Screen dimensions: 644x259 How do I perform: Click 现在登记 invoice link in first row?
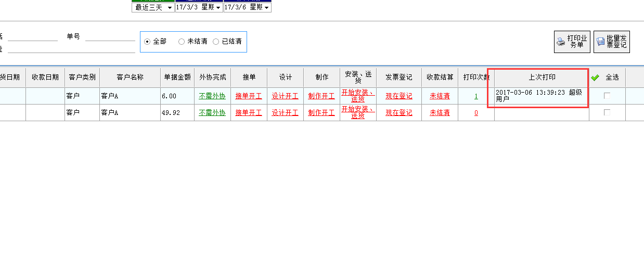[x=398, y=96]
